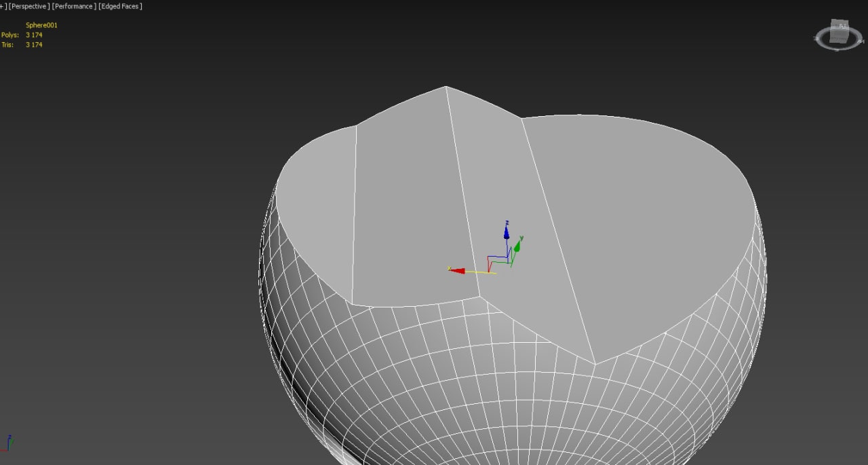The height and width of the screenshot is (465, 868).
Task: Click the Polys count 3 174
Action: click(34, 35)
